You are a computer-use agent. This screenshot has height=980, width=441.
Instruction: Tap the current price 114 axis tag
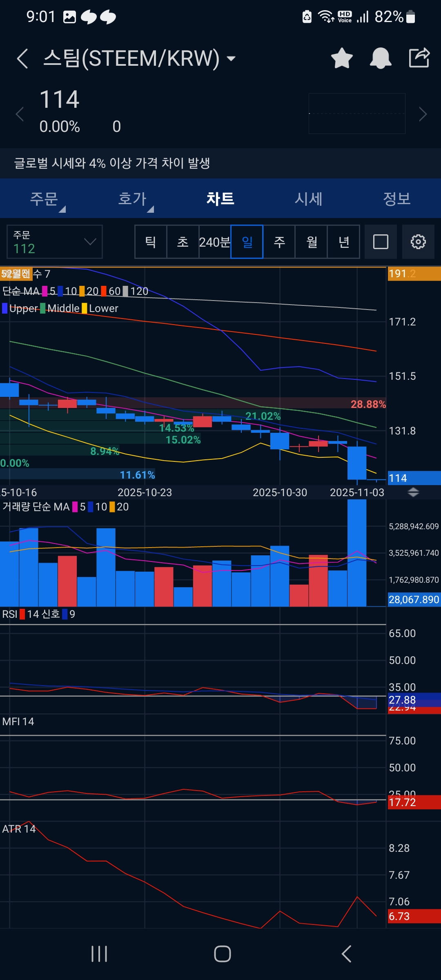414,478
